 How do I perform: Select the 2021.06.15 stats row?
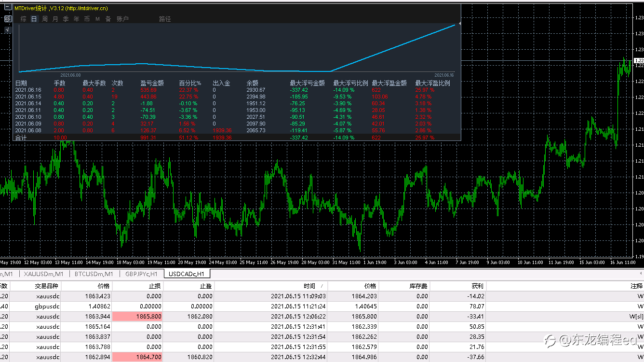pyautogui.click(x=236, y=97)
